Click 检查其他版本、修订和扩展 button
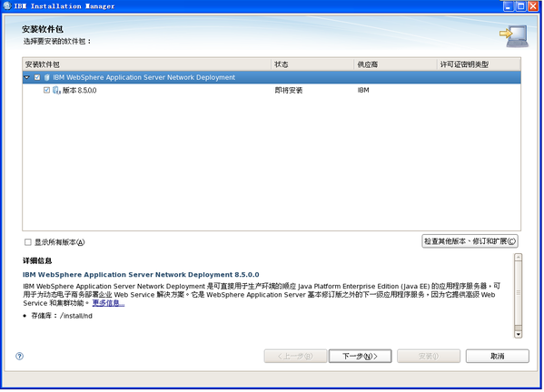This screenshot has height=392, width=544. point(470,241)
